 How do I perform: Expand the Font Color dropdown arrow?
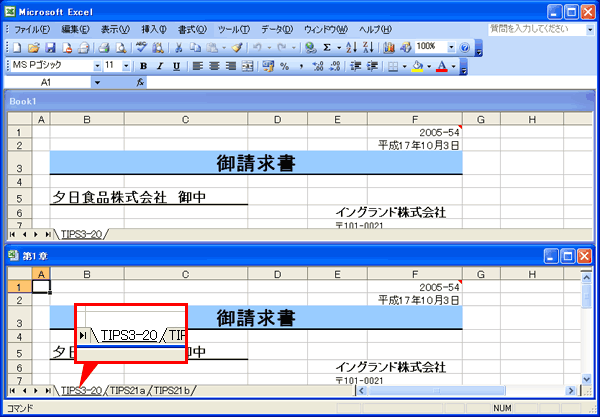click(454, 66)
